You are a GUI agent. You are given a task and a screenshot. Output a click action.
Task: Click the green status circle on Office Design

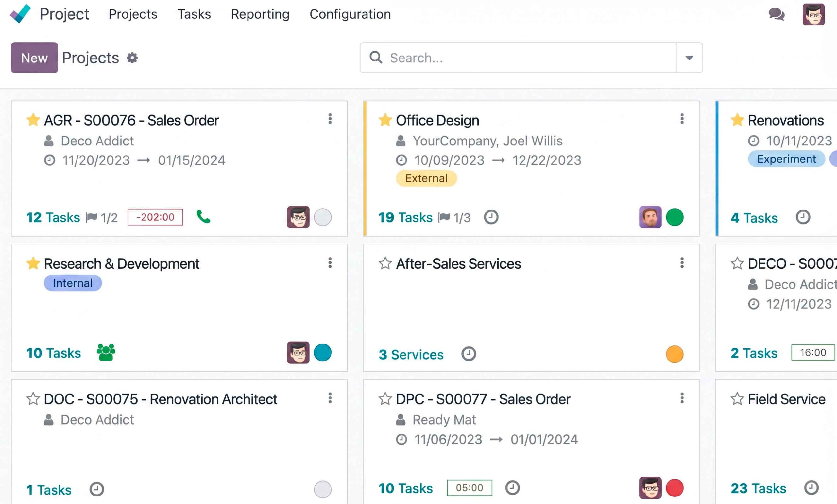[675, 217]
